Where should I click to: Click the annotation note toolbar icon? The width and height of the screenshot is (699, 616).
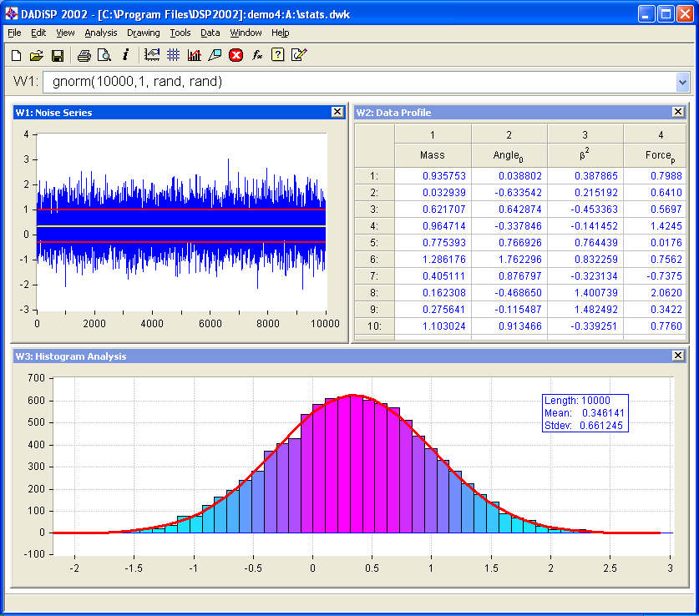[215, 55]
